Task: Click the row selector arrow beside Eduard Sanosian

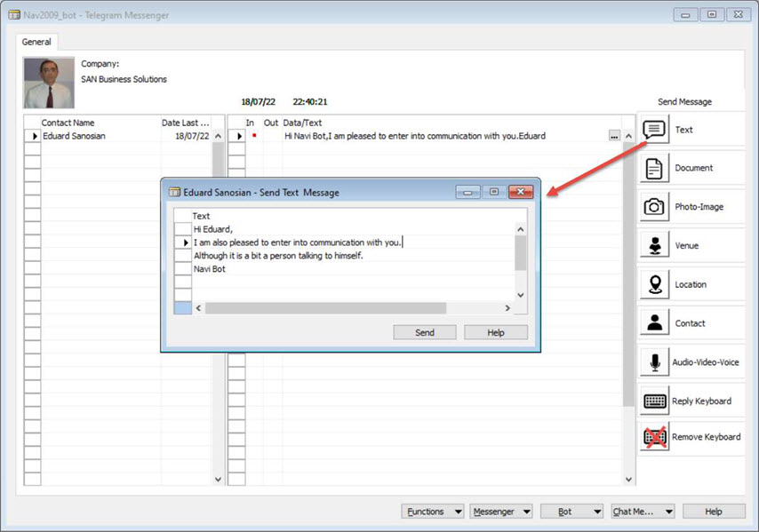Action: click(x=35, y=137)
